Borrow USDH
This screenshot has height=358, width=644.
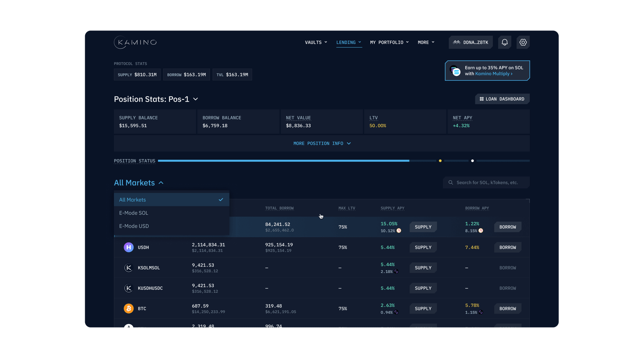(507, 247)
